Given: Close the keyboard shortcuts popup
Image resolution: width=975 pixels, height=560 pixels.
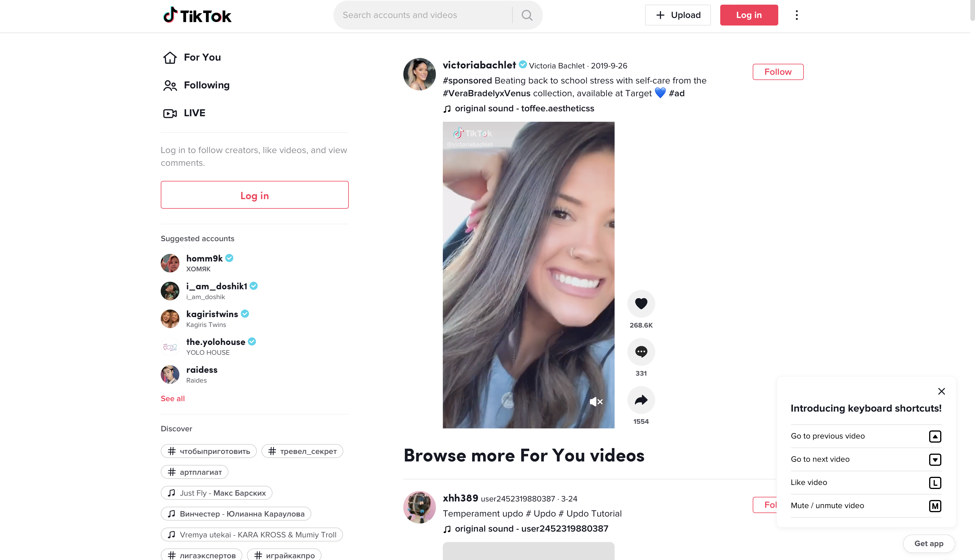Looking at the screenshot, I should tap(942, 391).
